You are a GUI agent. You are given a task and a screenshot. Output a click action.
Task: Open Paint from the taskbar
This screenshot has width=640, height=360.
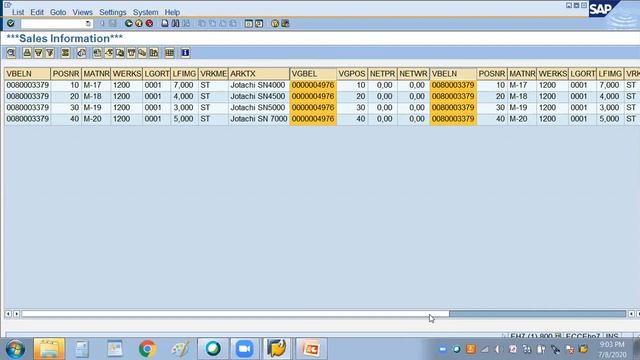pos(180,349)
